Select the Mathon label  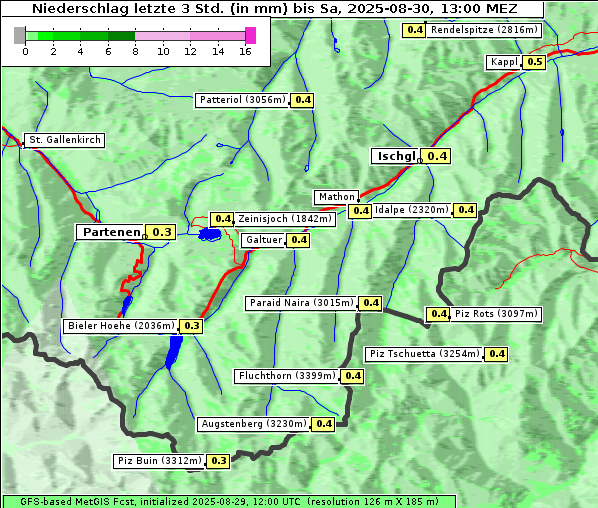pyautogui.click(x=337, y=197)
